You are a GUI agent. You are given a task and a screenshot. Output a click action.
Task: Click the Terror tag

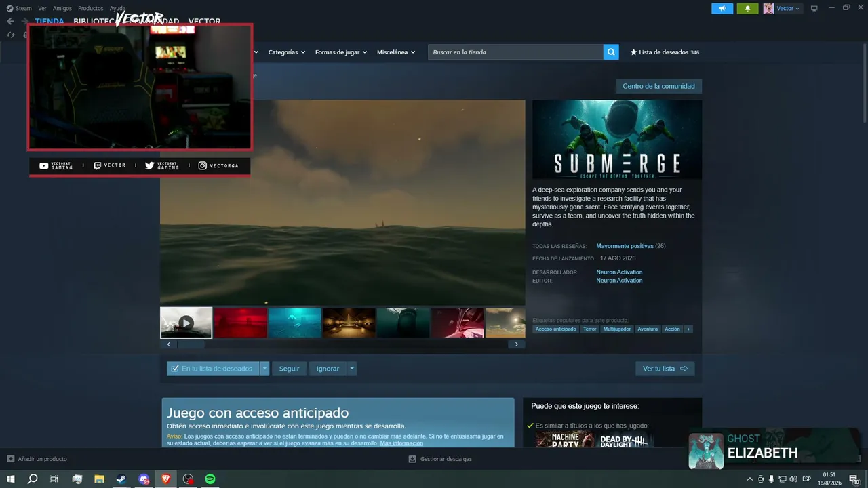(590, 329)
